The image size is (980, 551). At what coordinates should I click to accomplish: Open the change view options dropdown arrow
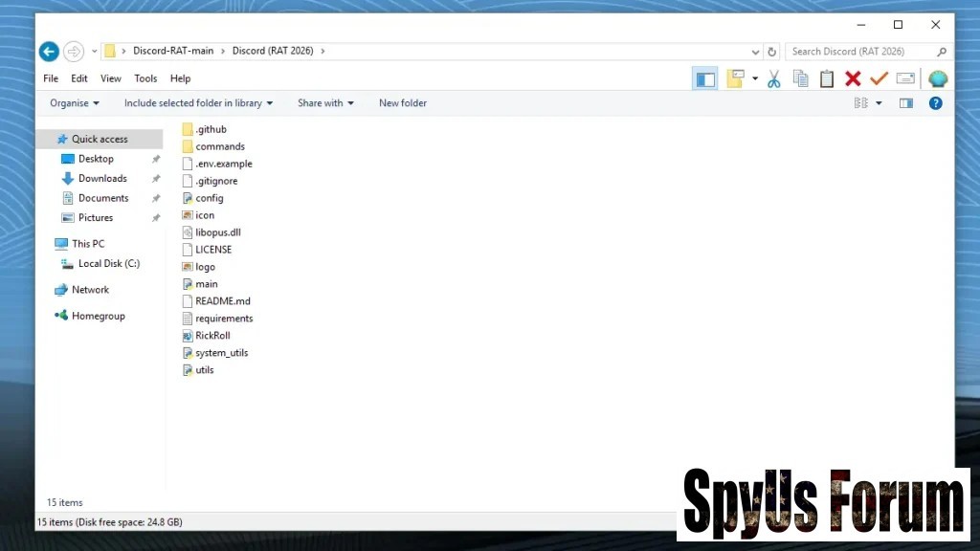point(878,103)
